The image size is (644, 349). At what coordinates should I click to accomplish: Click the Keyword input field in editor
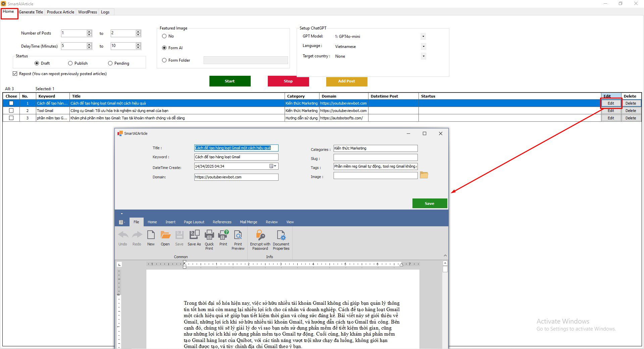pos(236,157)
